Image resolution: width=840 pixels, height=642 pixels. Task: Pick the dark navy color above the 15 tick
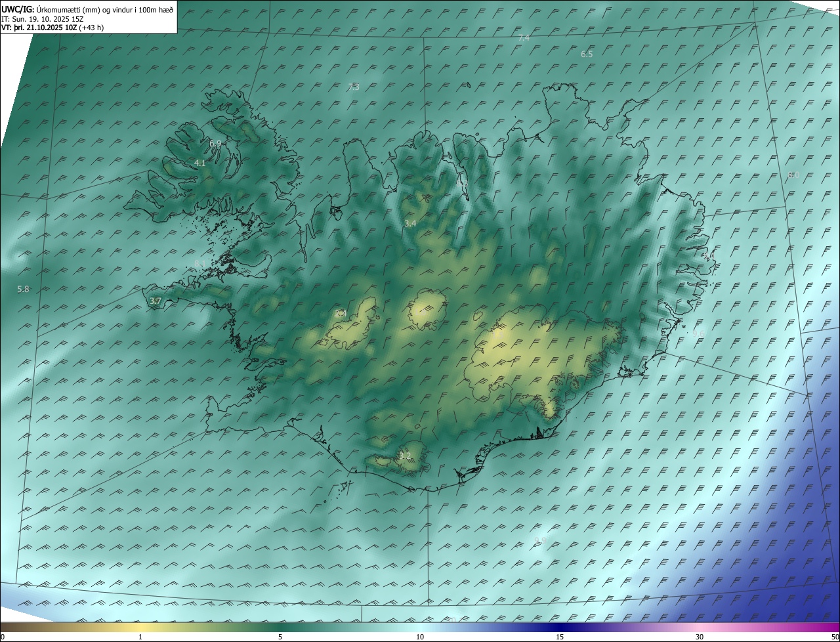[560, 626]
